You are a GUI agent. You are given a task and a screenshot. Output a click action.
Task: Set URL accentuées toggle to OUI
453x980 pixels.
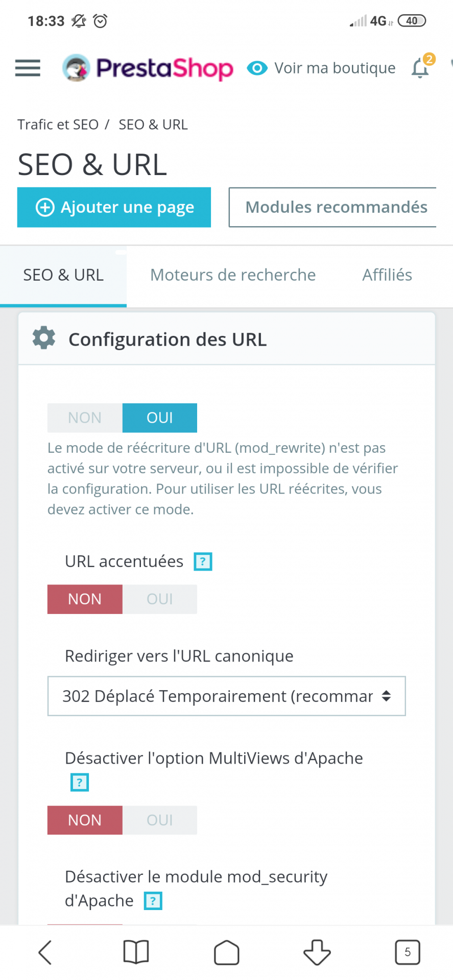pyautogui.click(x=160, y=599)
